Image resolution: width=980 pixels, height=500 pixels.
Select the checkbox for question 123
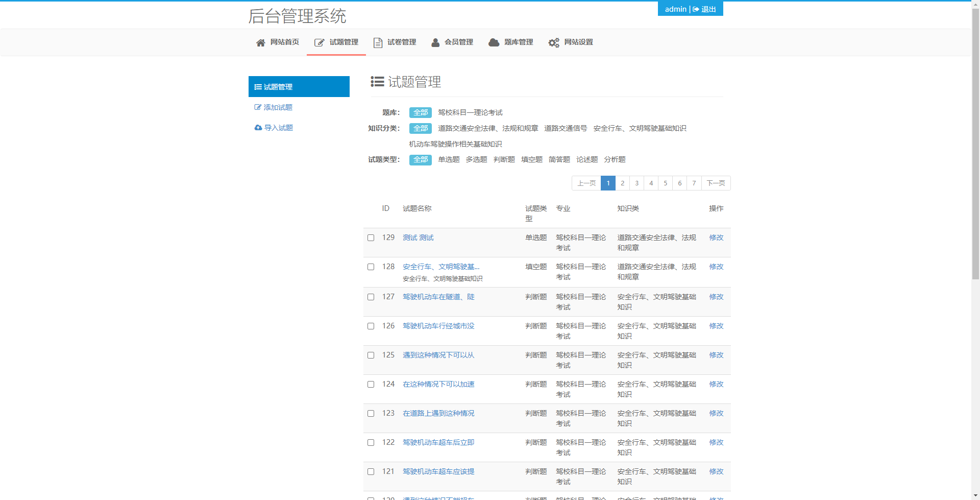[371, 413]
